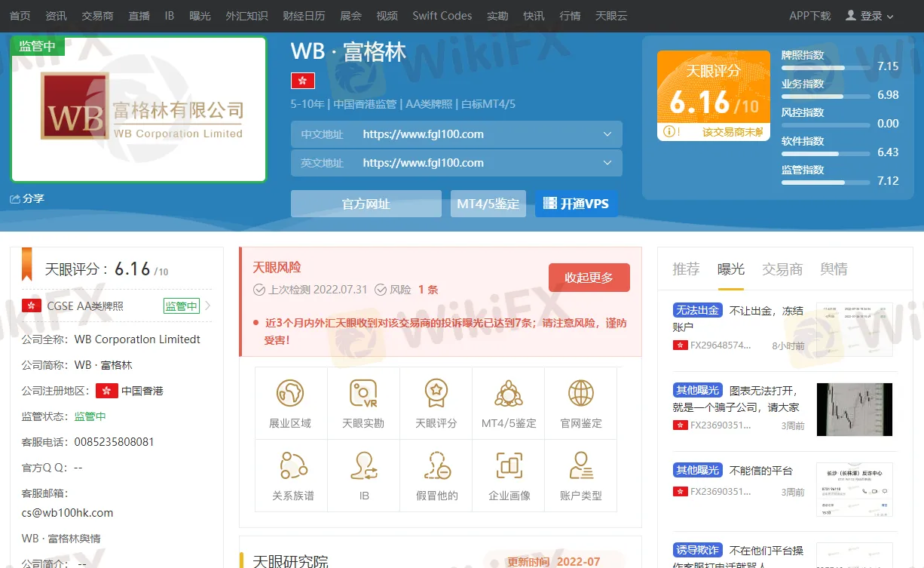
Task: Open 曝光 in the top navigation
Action: pyautogui.click(x=200, y=16)
